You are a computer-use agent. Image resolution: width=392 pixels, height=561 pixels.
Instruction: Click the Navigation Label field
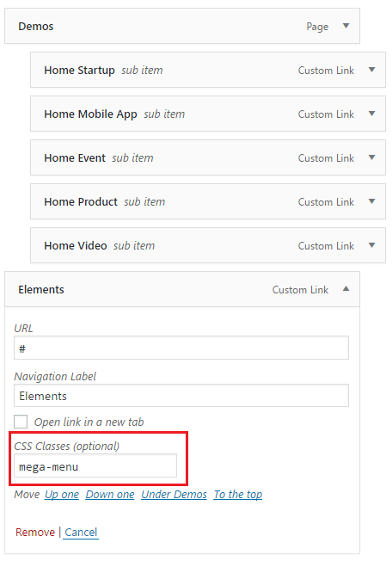pyautogui.click(x=181, y=396)
